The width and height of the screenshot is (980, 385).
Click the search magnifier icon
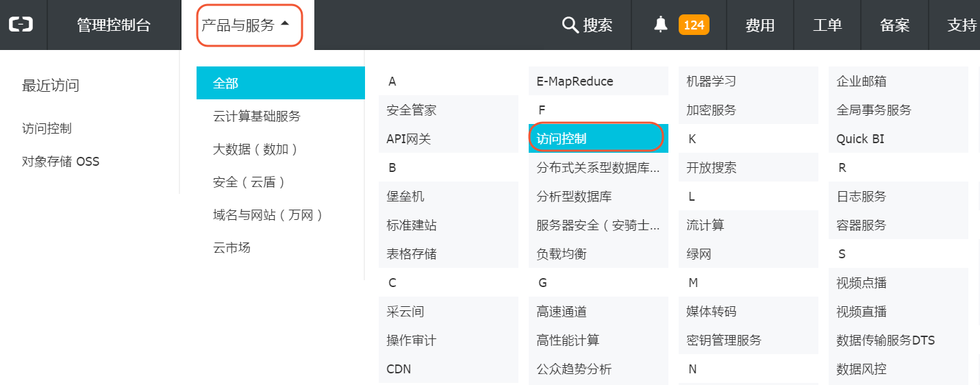pos(570,25)
